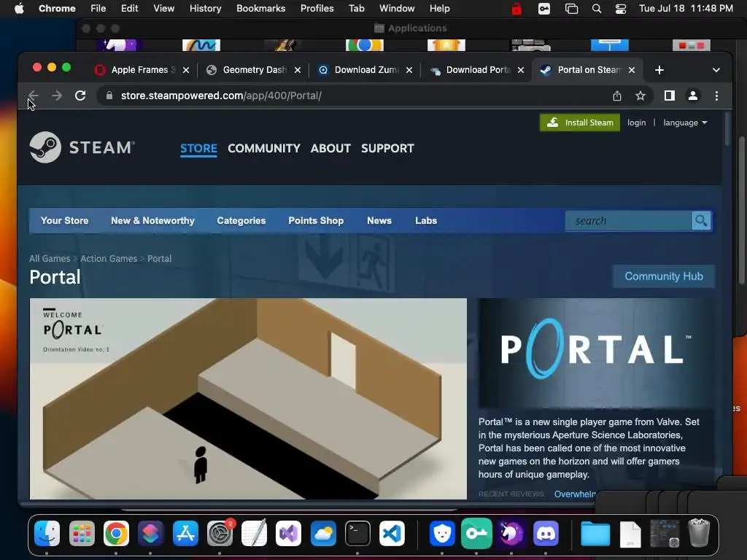Open the Points Shop link
The height and width of the screenshot is (560, 747).
316,220
